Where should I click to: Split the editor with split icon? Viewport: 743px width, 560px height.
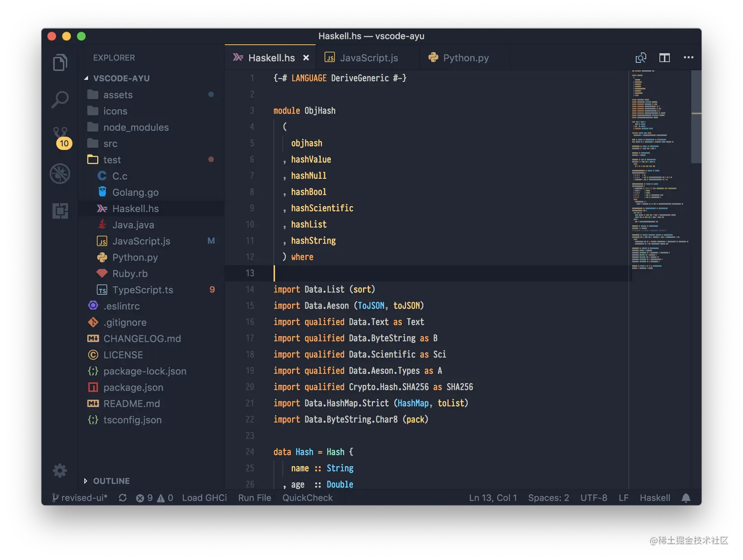click(x=664, y=58)
